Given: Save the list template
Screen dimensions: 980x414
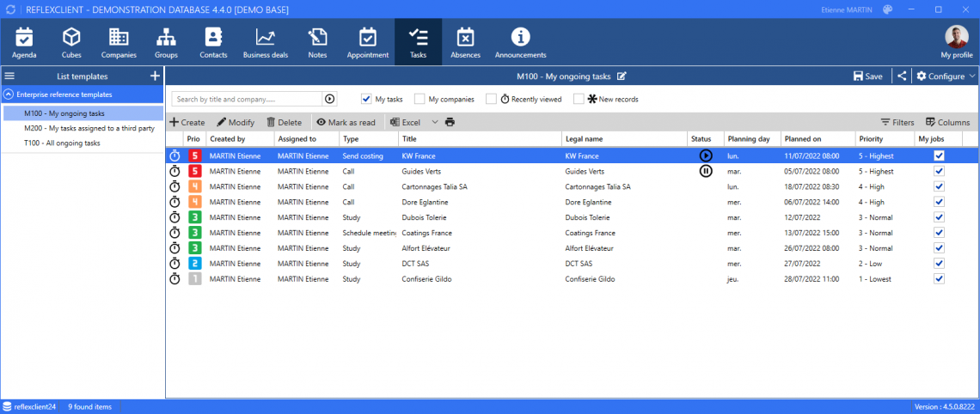Looking at the screenshot, I should click(868, 76).
